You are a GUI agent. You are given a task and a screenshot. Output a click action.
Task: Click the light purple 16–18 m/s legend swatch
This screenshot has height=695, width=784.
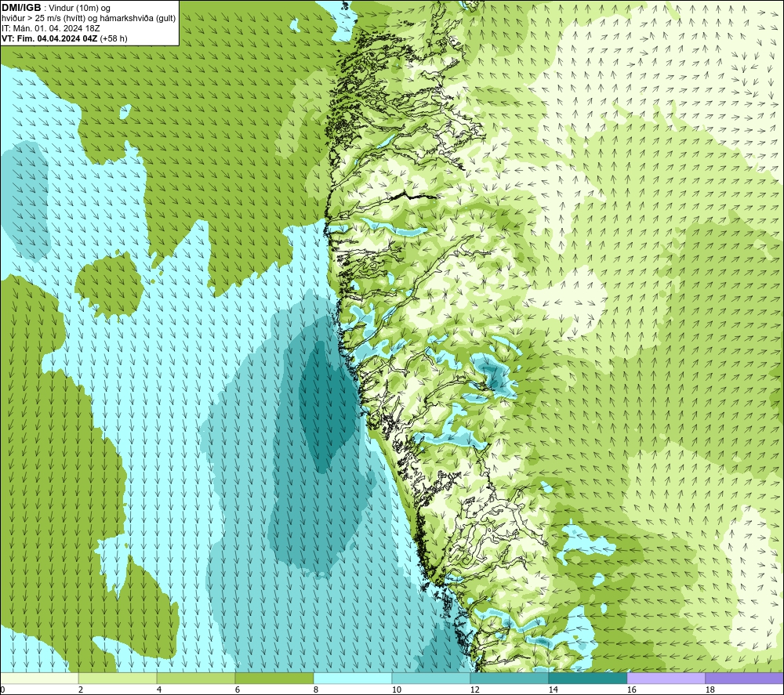coord(666,679)
